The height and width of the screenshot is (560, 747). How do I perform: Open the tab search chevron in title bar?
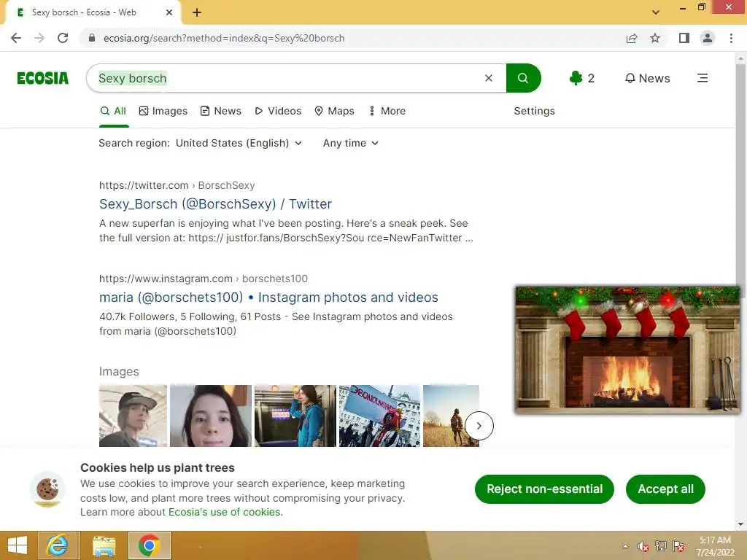click(x=656, y=12)
